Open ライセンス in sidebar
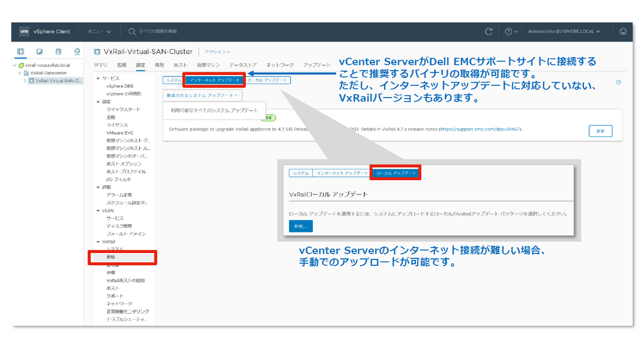 (117, 125)
